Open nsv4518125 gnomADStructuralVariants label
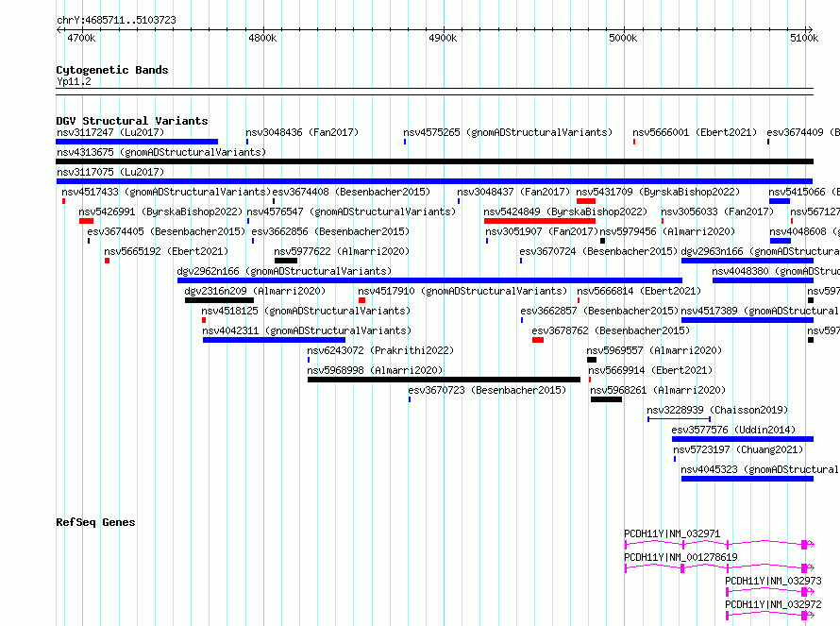 pos(306,311)
